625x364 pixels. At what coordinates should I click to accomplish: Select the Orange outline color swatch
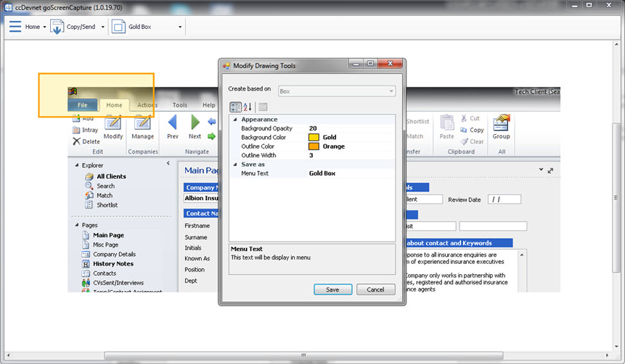tap(313, 146)
